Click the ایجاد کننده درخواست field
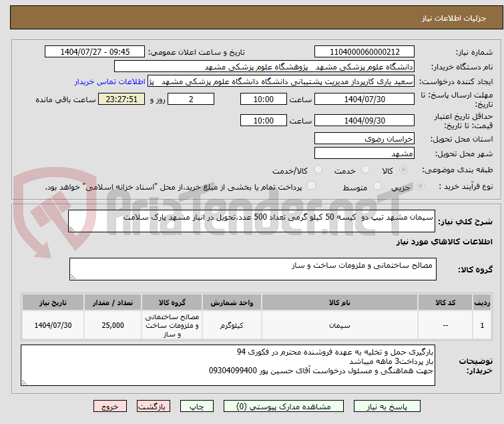This screenshot has height=424, width=504. (281, 81)
